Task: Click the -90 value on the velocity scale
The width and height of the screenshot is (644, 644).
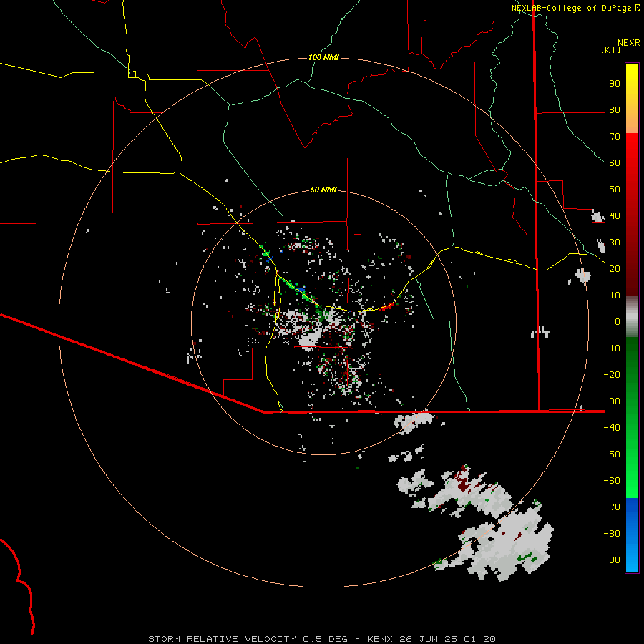Action: pyautogui.click(x=612, y=560)
